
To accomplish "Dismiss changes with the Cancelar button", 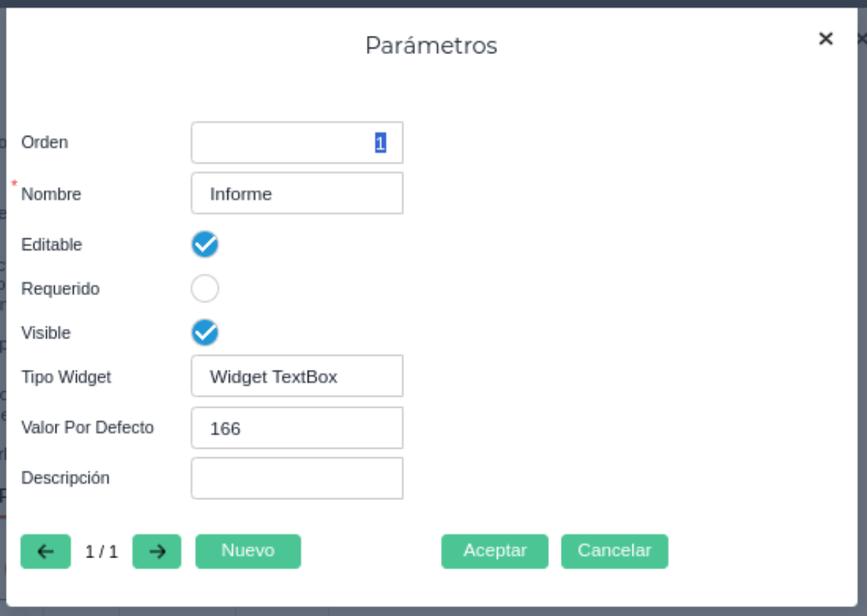I will (614, 551).
